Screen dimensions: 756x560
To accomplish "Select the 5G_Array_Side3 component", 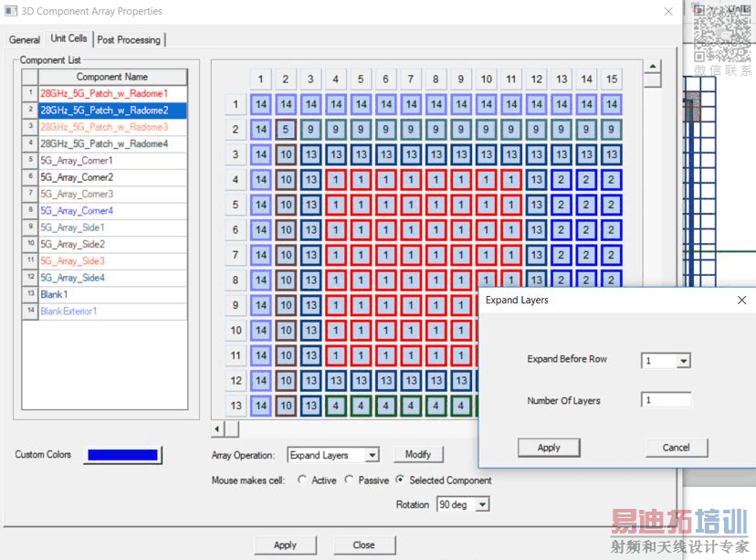I will coord(112,261).
